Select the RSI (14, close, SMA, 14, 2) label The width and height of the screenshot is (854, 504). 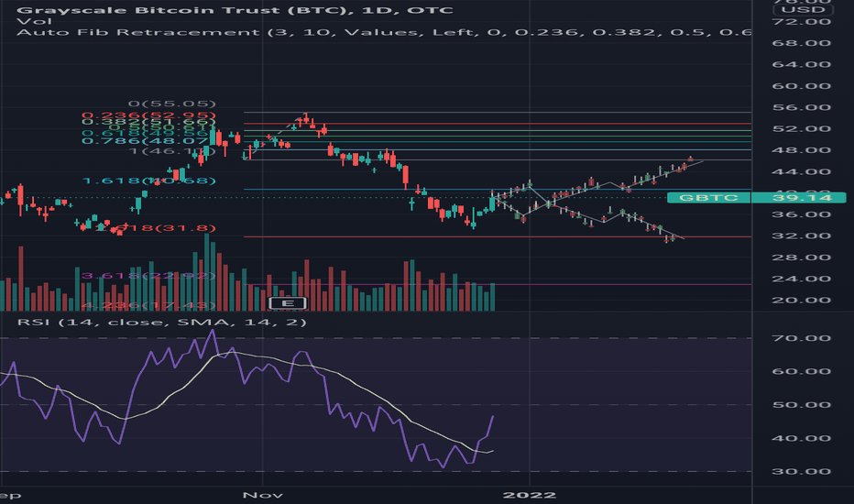point(162,322)
